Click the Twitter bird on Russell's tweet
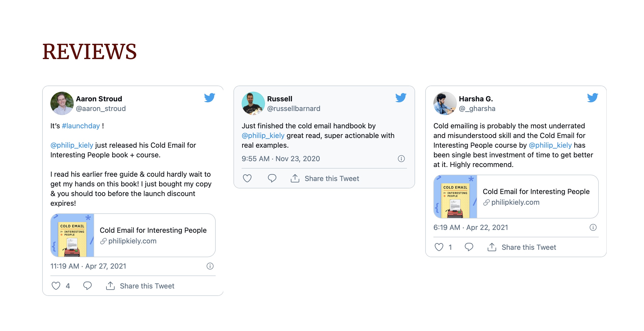 [401, 98]
